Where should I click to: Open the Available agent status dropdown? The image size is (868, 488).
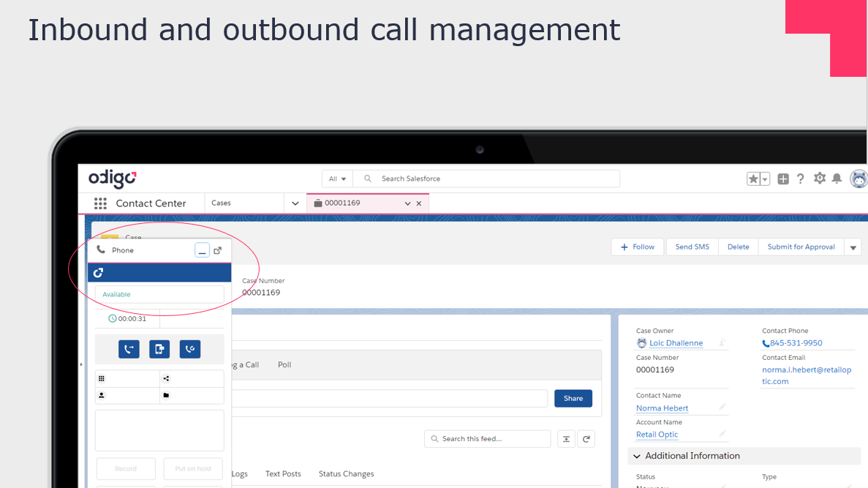[159, 293]
